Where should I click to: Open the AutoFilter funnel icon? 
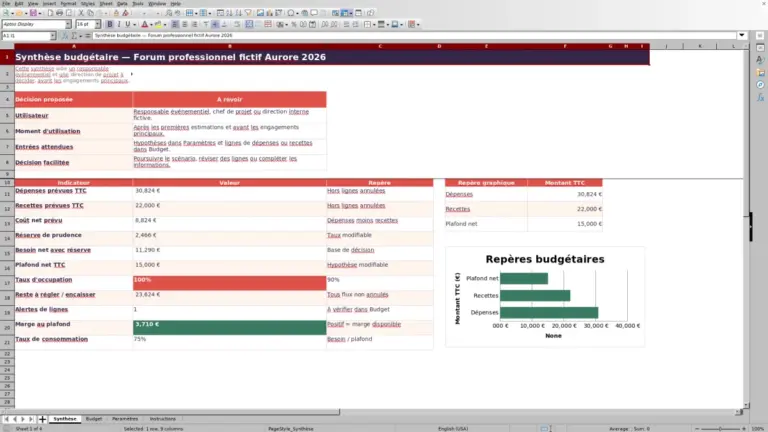tap(248, 13)
